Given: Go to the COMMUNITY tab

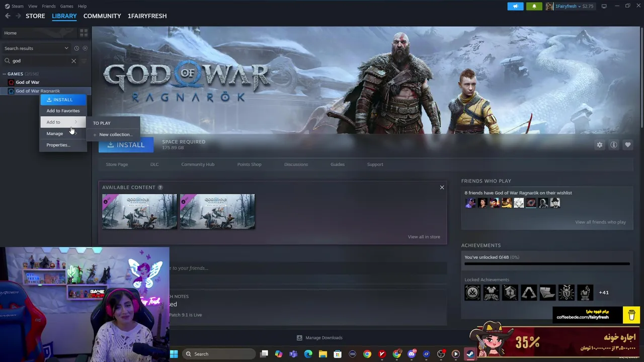Looking at the screenshot, I should click(x=102, y=16).
